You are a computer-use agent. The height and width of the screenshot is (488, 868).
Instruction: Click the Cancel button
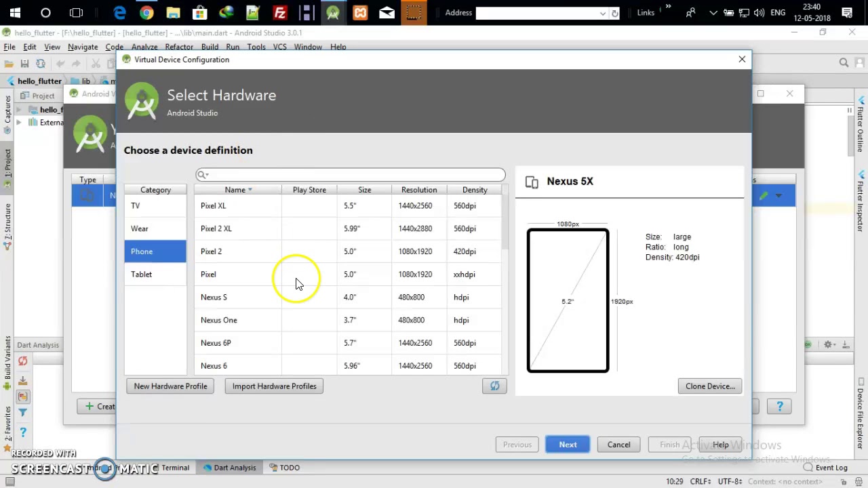(x=618, y=445)
